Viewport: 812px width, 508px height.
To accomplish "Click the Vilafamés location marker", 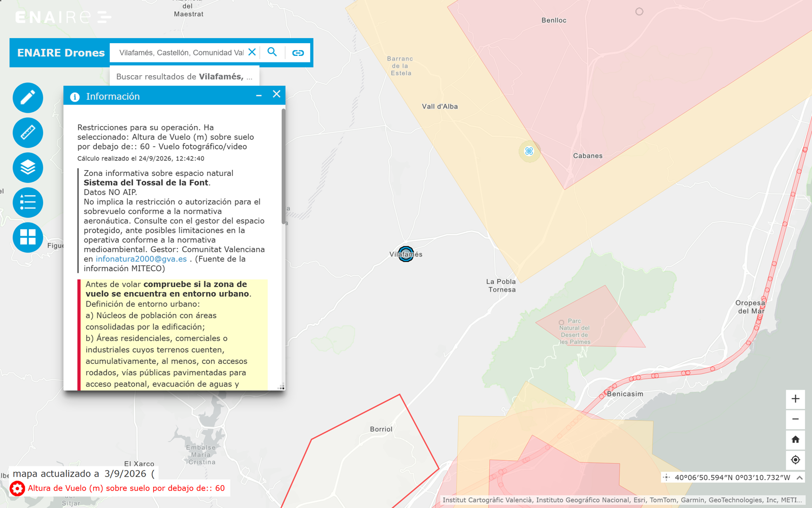I will click(405, 253).
